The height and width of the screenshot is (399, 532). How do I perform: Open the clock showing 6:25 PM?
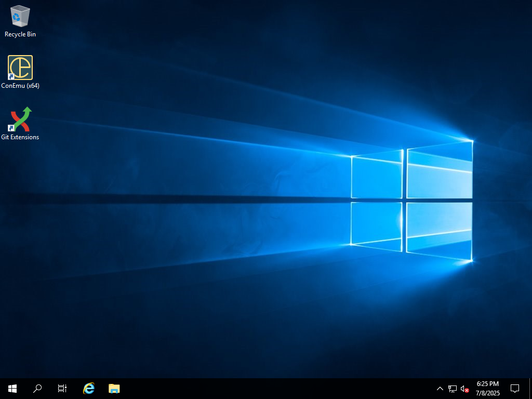487,389
